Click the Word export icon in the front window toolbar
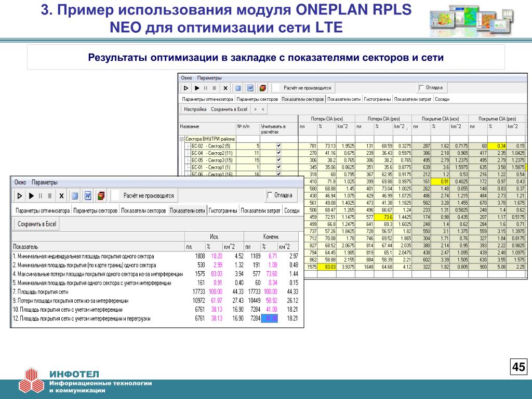This screenshot has width=532, height=399. coord(88,196)
